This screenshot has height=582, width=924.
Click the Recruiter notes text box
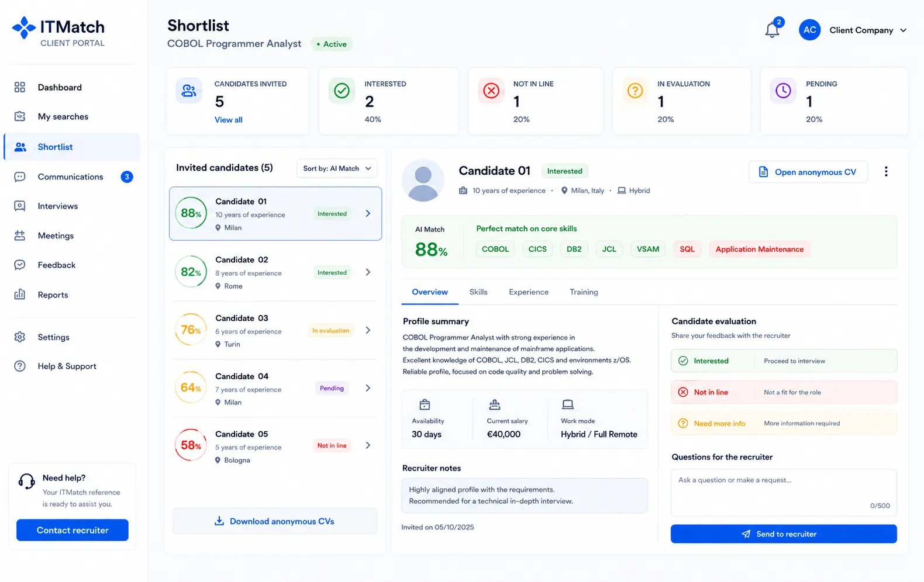pyautogui.click(x=525, y=496)
